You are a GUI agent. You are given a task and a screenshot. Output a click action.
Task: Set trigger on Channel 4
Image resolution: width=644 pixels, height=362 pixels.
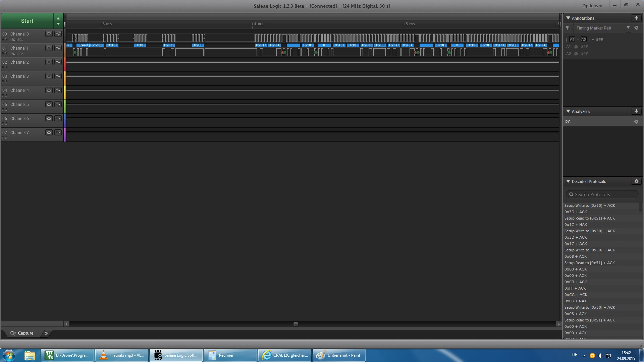coord(58,90)
